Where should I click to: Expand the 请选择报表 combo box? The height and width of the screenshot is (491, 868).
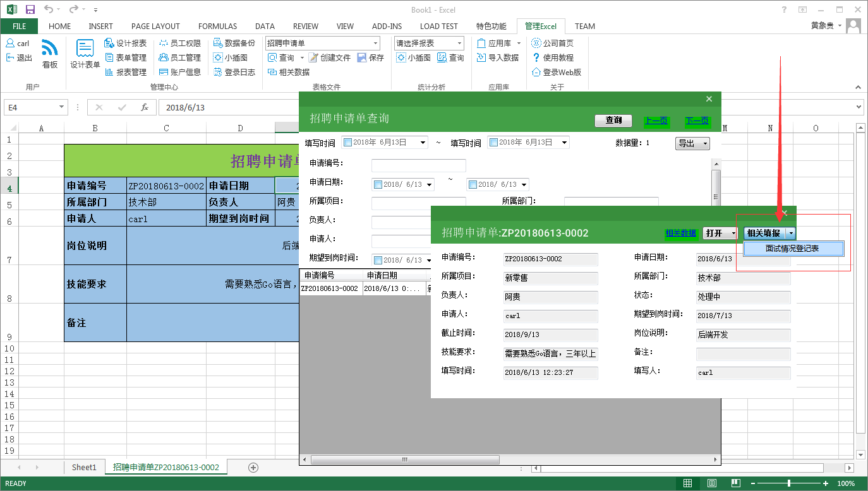[459, 43]
